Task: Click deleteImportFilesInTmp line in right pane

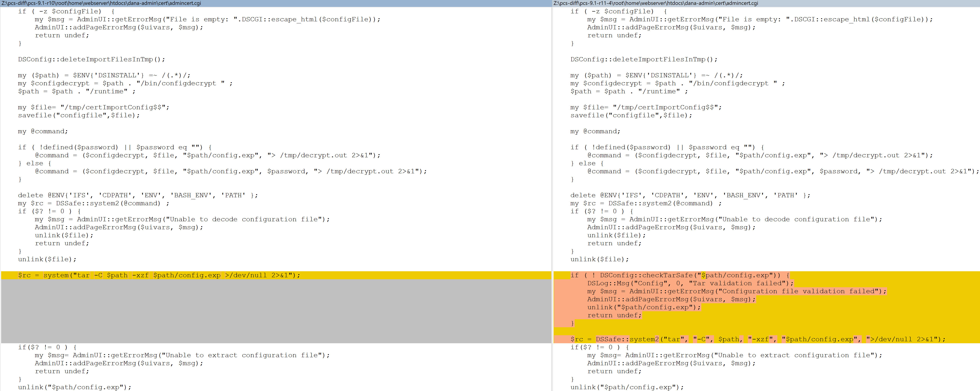Action: pyautogui.click(x=644, y=59)
